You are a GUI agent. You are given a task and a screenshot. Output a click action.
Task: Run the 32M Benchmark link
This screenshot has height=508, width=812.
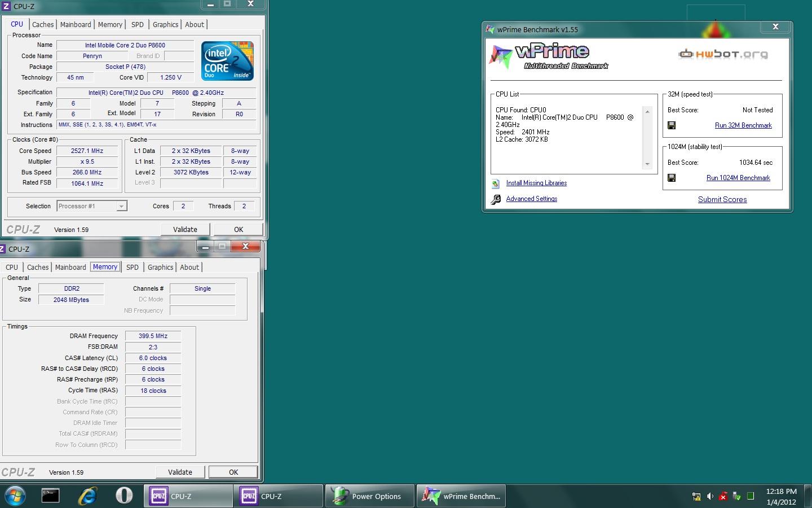743,125
